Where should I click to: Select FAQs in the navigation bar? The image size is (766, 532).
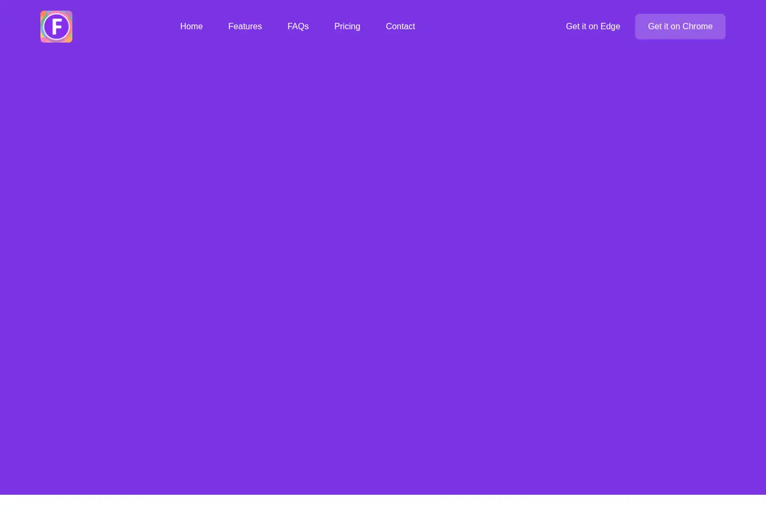coord(298,27)
